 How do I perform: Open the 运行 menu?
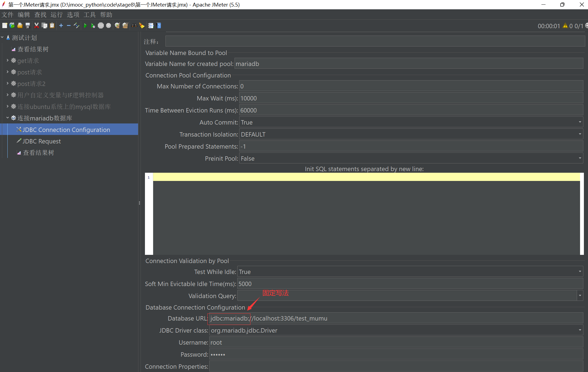[x=56, y=15]
